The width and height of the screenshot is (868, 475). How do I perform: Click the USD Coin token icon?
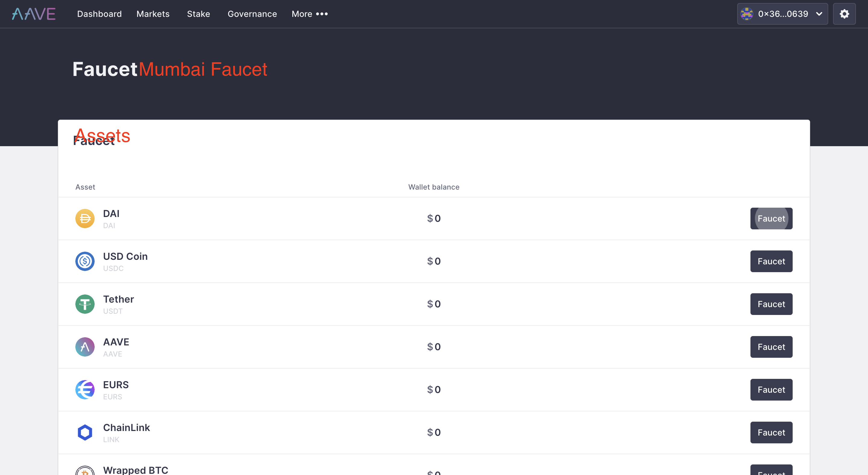85,261
